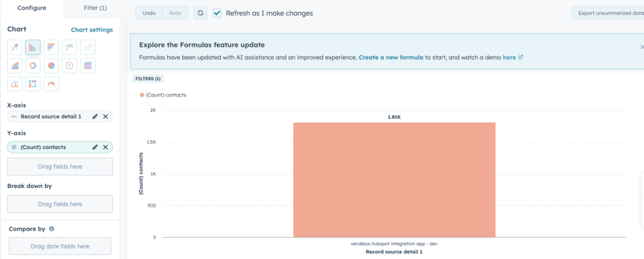644x259 pixels.
Task: Switch to the gauge chart type
Action: pyautogui.click(x=52, y=84)
